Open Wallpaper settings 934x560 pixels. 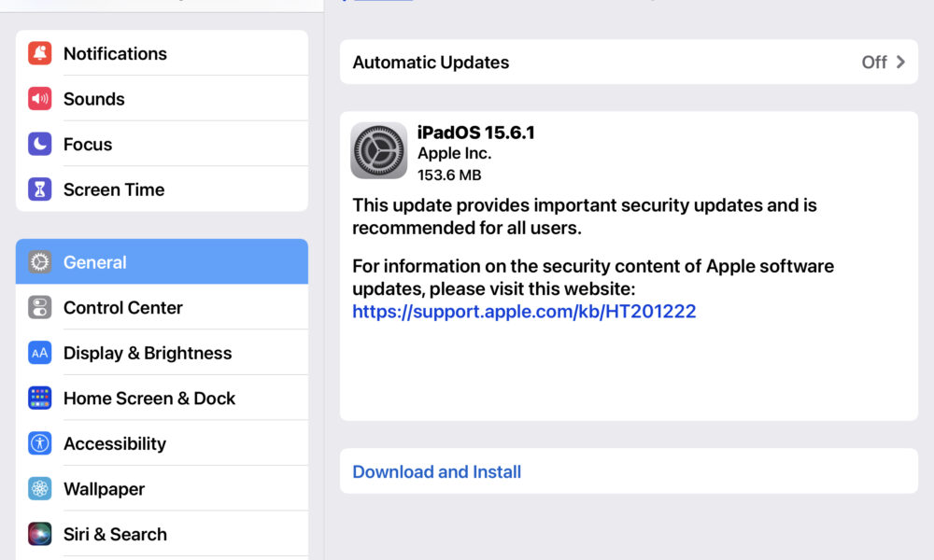[162, 488]
